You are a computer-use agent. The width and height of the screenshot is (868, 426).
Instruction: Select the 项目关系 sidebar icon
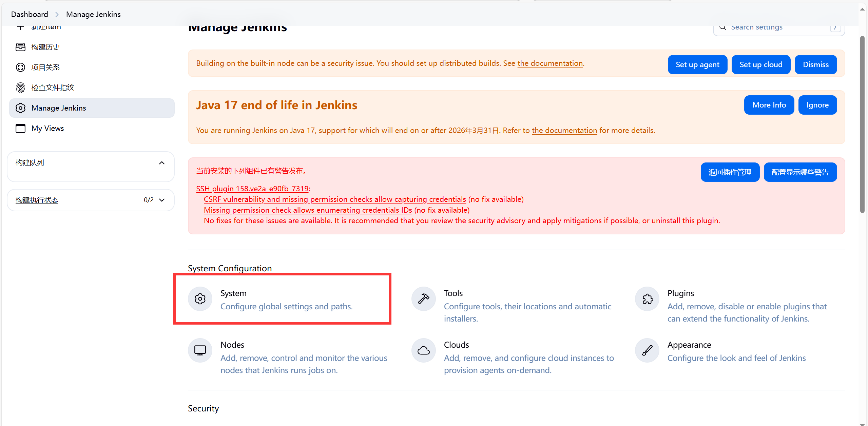point(20,67)
